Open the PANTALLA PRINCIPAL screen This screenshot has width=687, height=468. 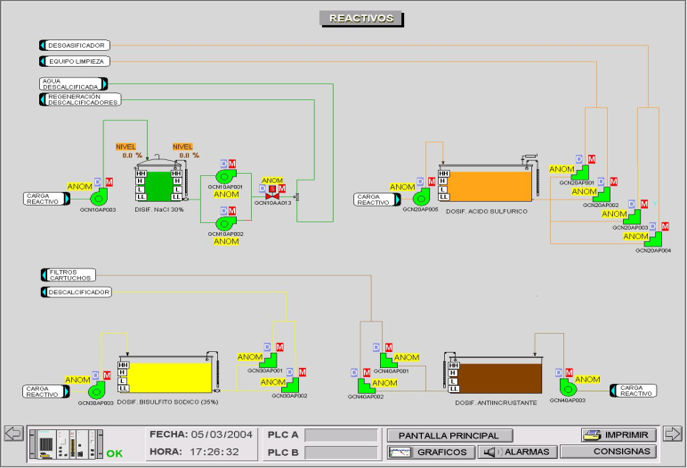(450, 436)
